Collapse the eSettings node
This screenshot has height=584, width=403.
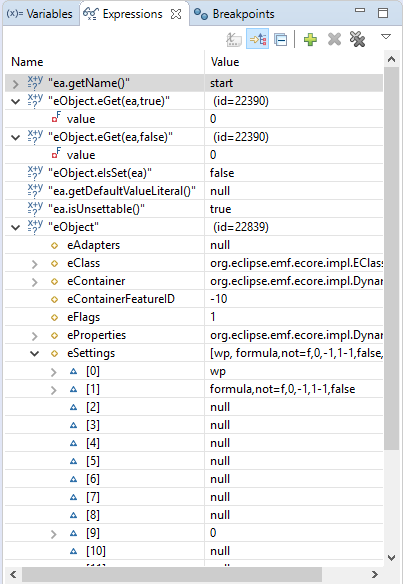(x=34, y=353)
